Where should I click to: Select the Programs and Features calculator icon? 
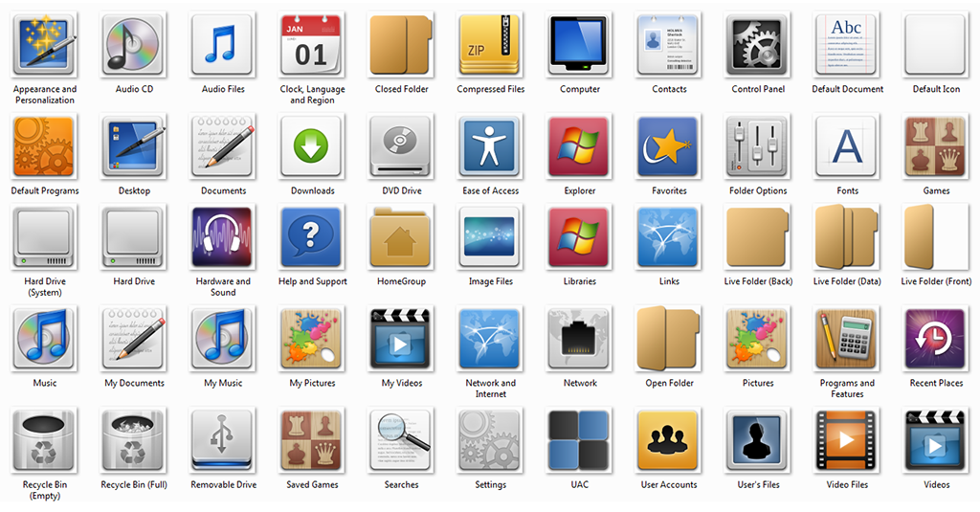tap(847, 339)
